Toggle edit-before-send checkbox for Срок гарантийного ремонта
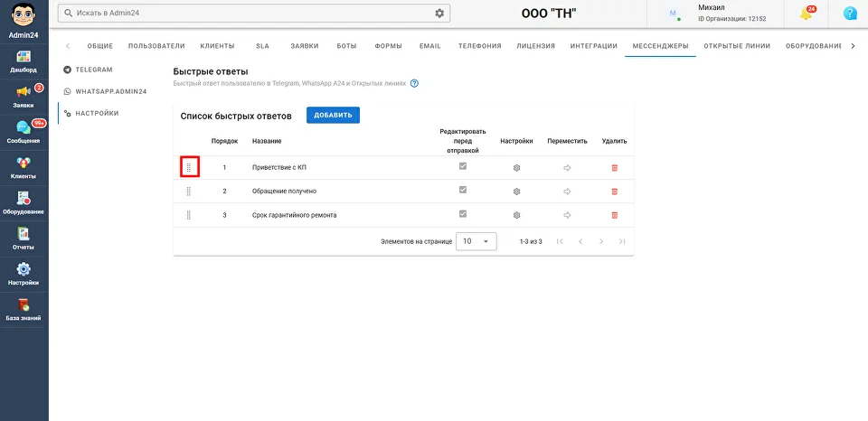Image resolution: width=868 pixels, height=421 pixels. point(463,214)
